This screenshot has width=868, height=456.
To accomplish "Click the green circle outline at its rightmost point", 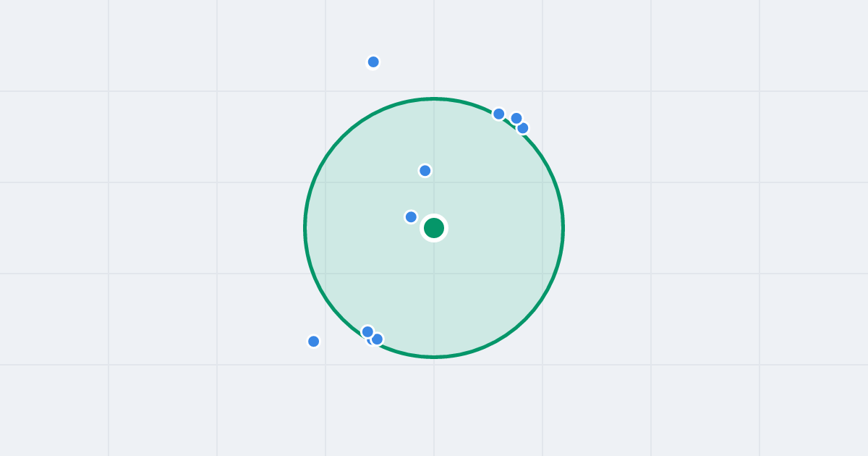I will tap(563, 228).
